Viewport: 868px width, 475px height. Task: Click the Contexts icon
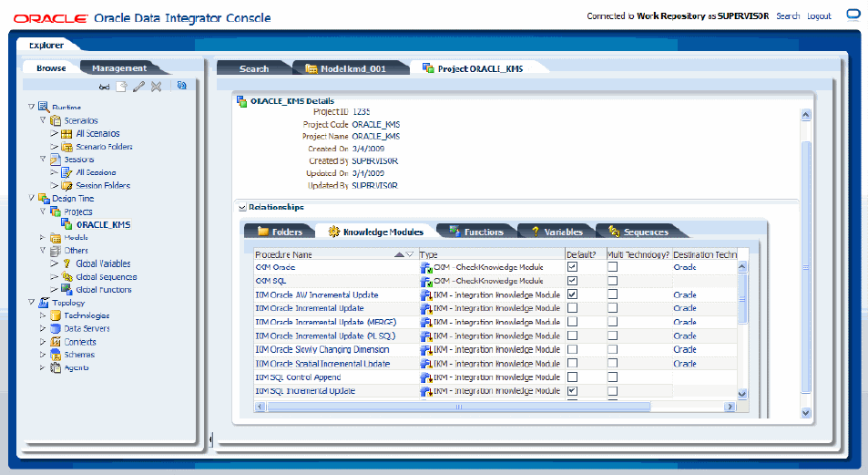pos(56,342)
